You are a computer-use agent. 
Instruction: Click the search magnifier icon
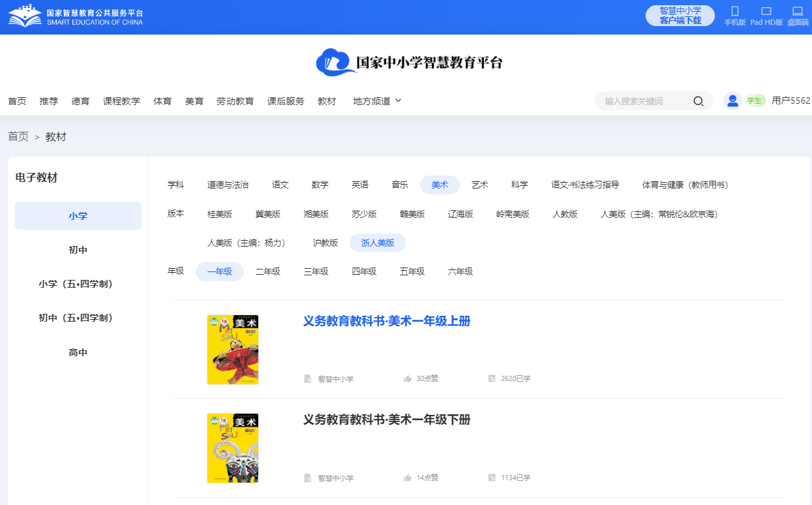698,101
